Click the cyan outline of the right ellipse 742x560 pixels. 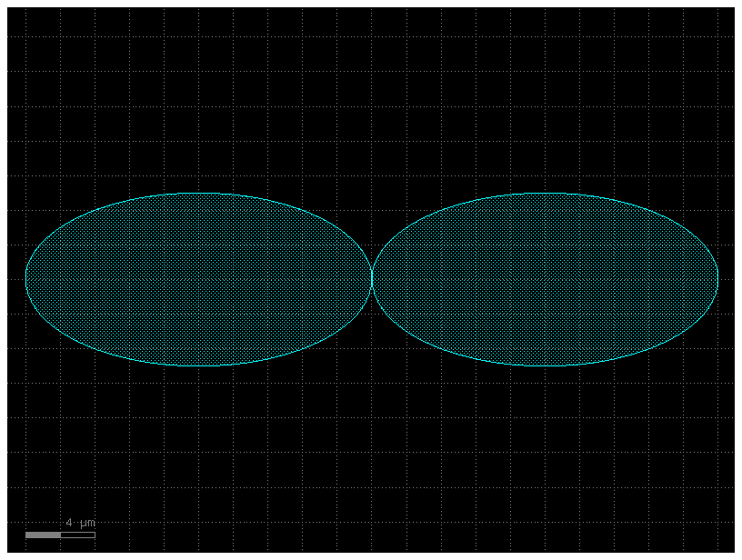546,195
